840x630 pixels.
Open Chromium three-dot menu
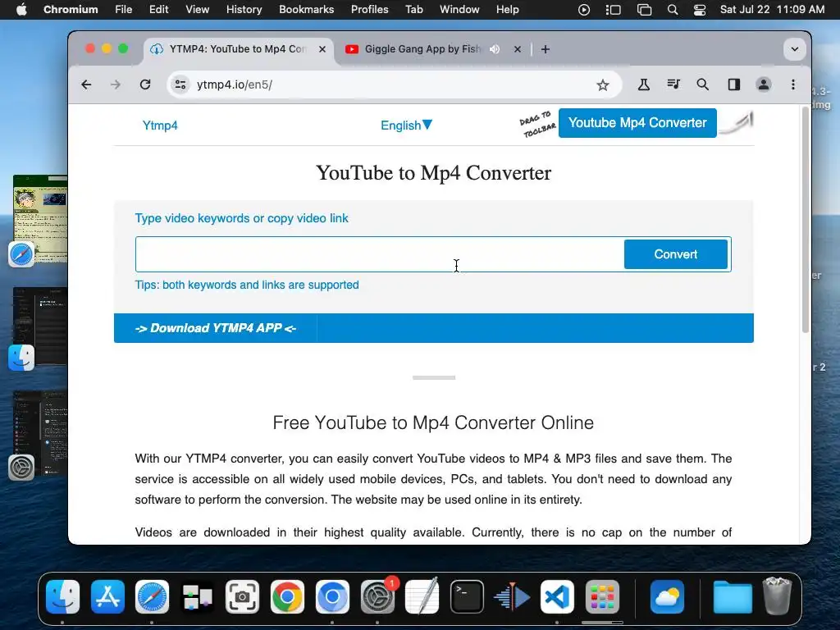pos(793,84)
